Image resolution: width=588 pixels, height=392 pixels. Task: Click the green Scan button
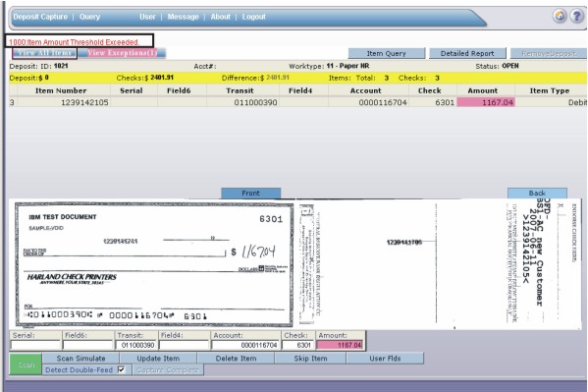click(26, 364)
